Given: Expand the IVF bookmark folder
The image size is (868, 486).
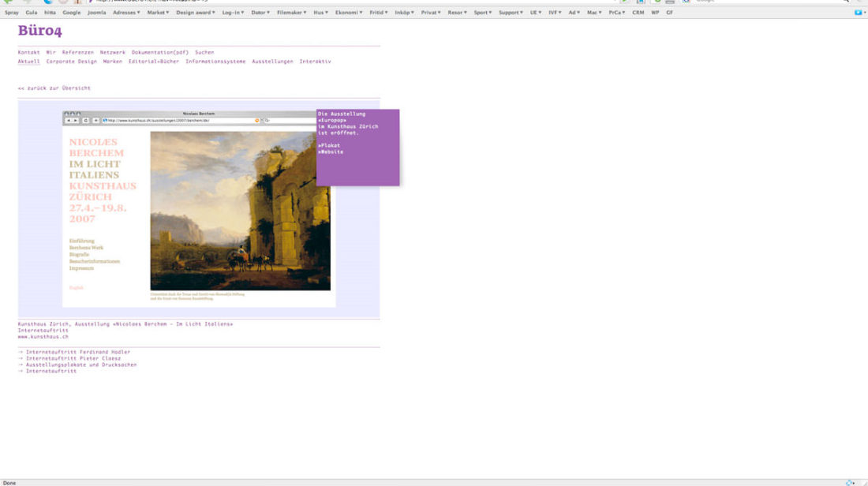Looking at the screenshot, I should pos(555,12).
